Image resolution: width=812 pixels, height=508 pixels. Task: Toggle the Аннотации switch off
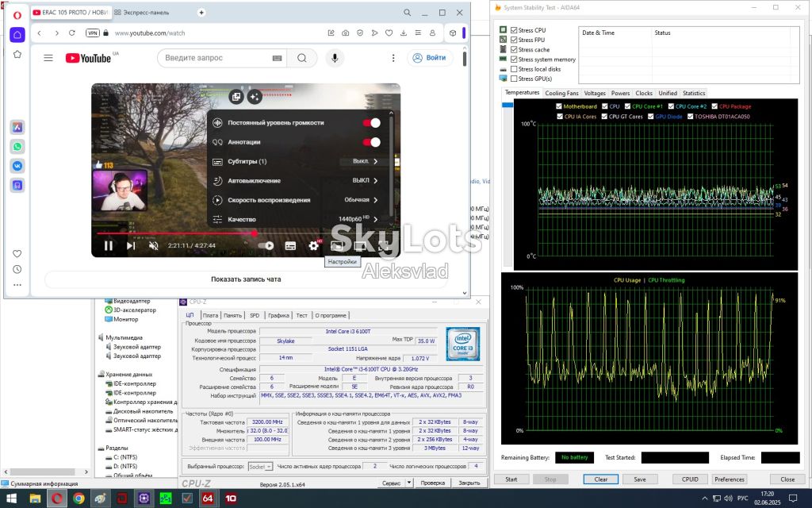pos(371,142)
